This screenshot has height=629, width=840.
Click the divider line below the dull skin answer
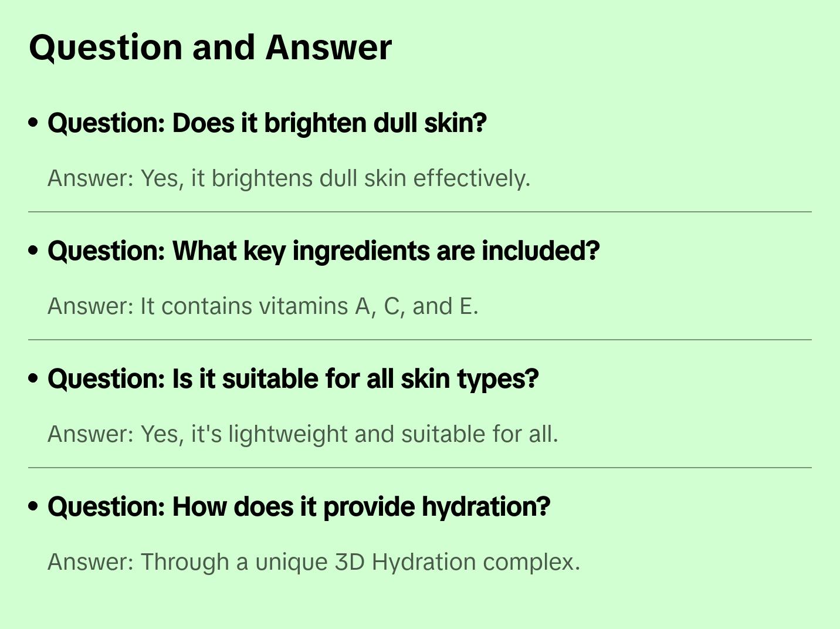(x=420, y=212)
